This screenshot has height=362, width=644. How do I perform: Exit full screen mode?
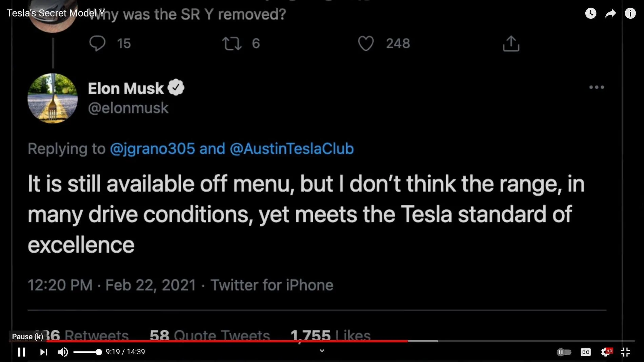click(625, 352)
